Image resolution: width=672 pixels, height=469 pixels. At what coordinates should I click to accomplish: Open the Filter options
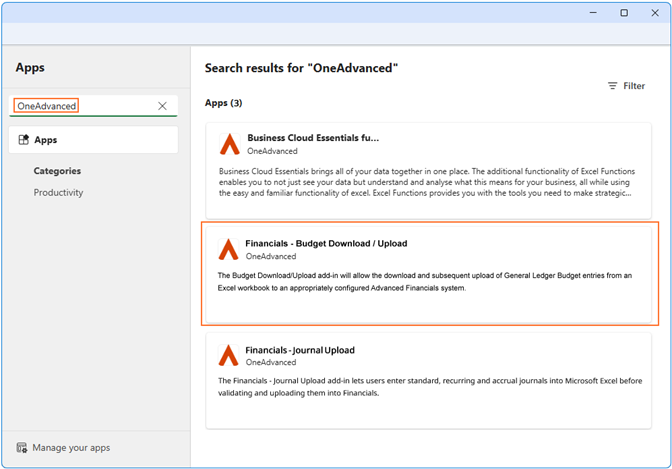[626, 86]
